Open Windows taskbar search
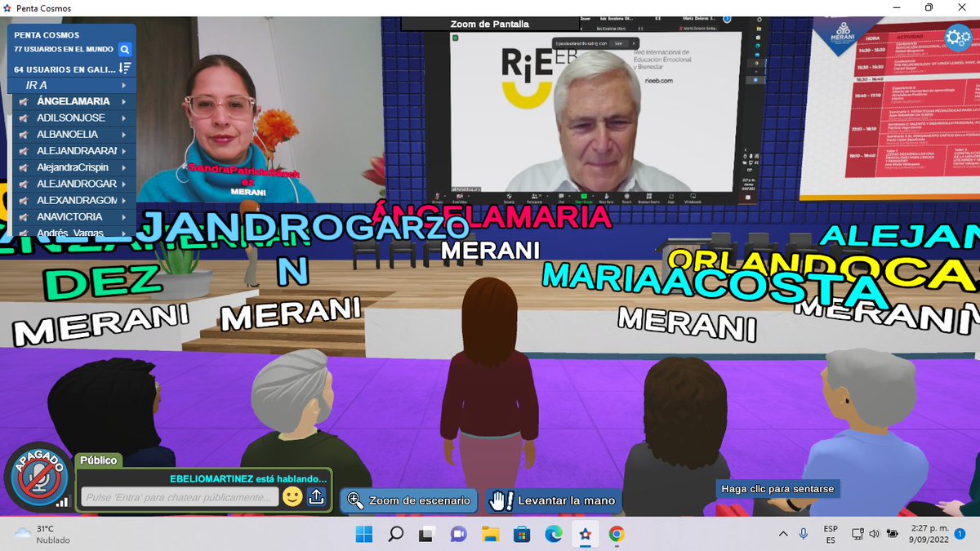The height and width of the screenshot is (551, 980). click(395, 535)
